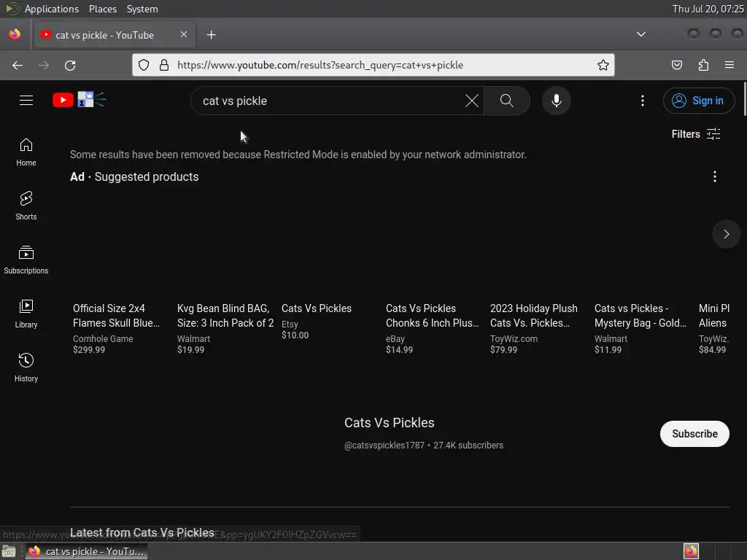Start voice search with the microphone icon
The image size is (747, 560).
coord(556,101)
